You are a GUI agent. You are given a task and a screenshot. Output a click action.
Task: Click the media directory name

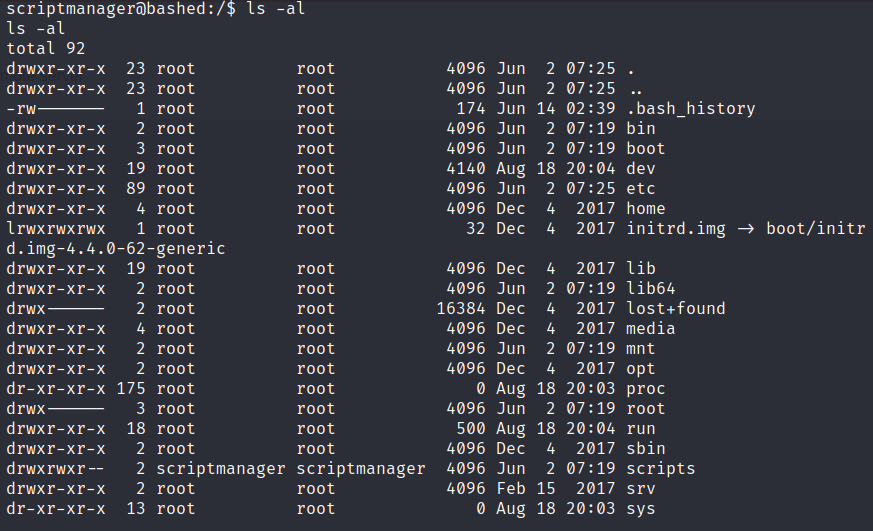point(650,329)
